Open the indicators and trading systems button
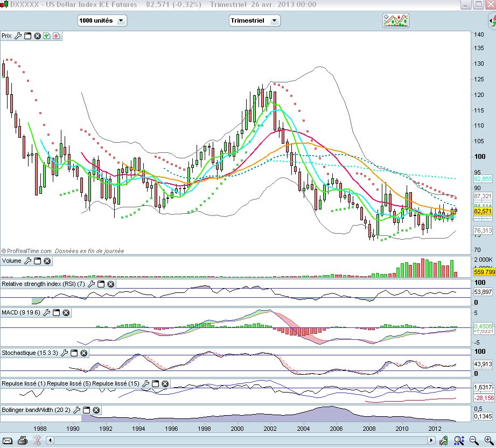The height and width of the screenshot is (448, 496). tap(396, 20)
